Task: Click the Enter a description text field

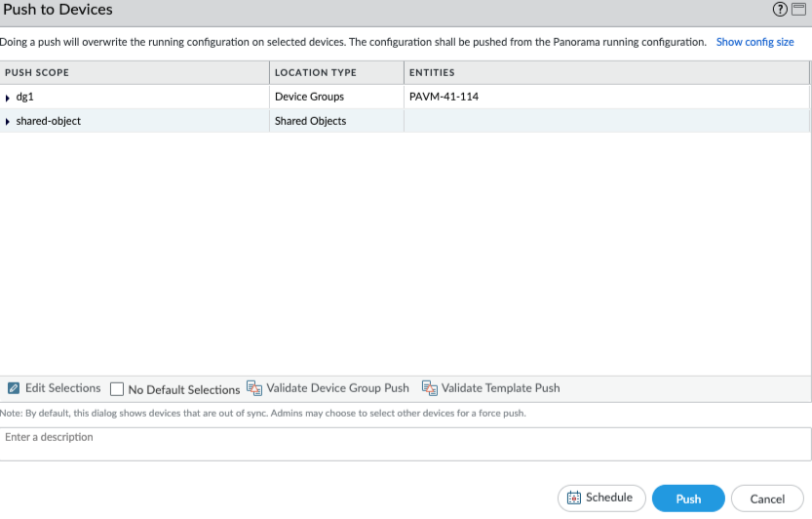Action: click(x=405, y=444)
